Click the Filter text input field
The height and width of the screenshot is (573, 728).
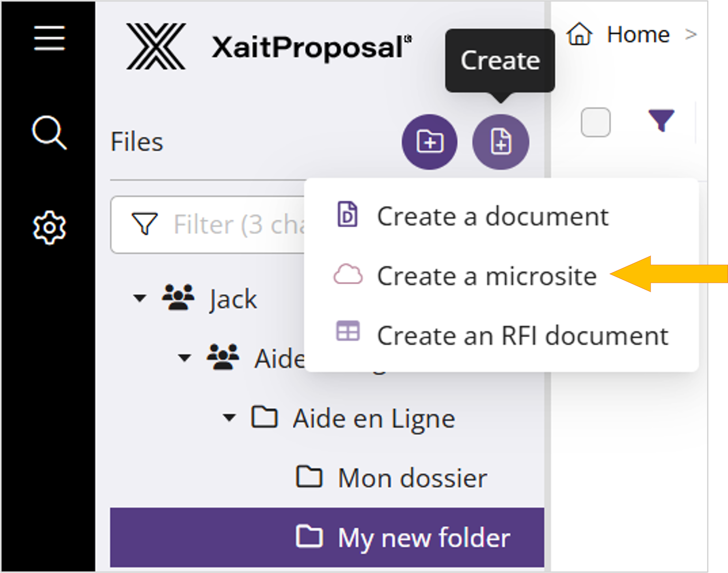point(237,225)
